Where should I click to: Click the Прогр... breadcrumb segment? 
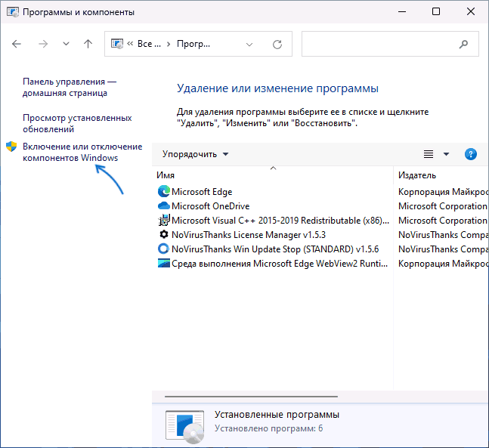[193, 44]
